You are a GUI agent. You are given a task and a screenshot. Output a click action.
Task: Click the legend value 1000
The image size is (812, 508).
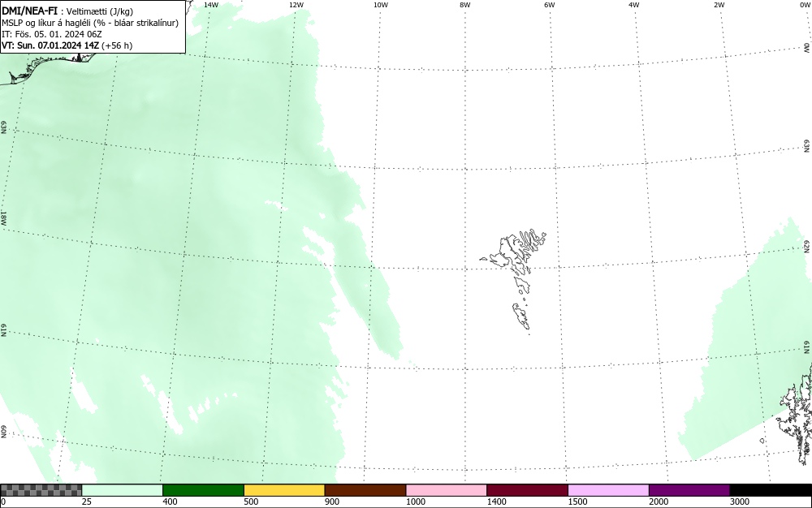[x=415, y=502]
